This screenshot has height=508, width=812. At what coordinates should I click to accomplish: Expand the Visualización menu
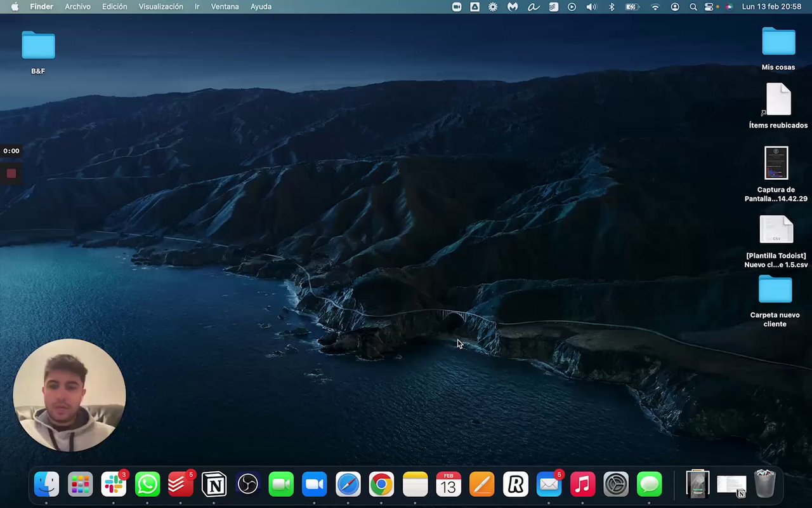(x=160, y=7)
